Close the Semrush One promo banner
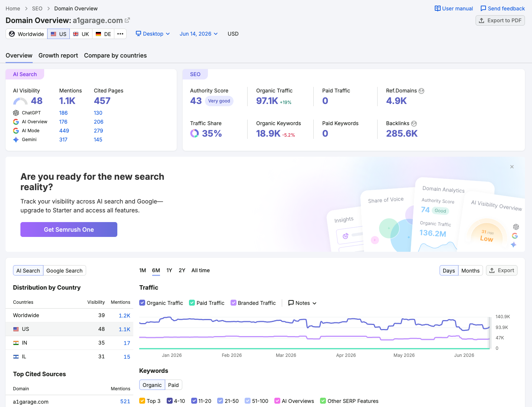Screen dimensions: 532x407 [x=512, y=167]
